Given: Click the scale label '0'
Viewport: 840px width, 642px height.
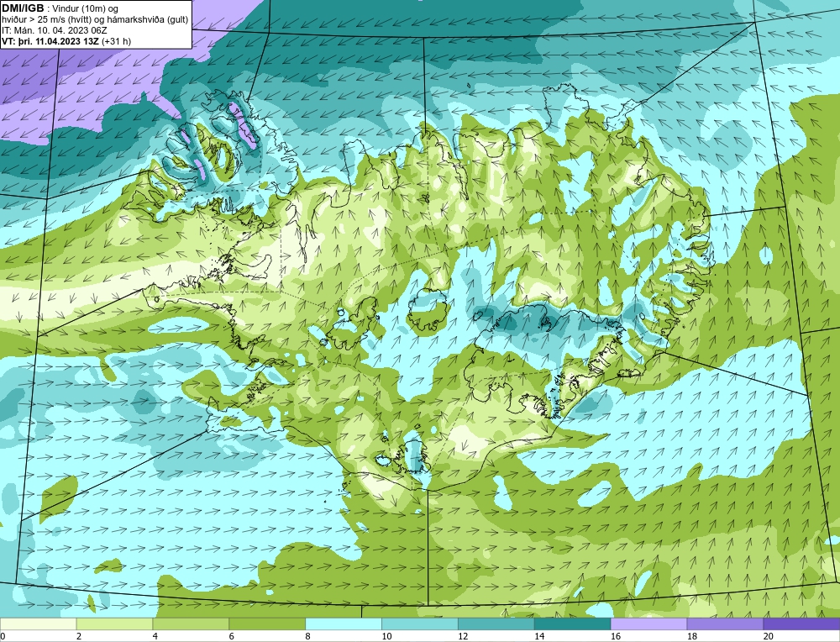Looking at the screenshot, I should pyautogui.click(x=3, y=636).
